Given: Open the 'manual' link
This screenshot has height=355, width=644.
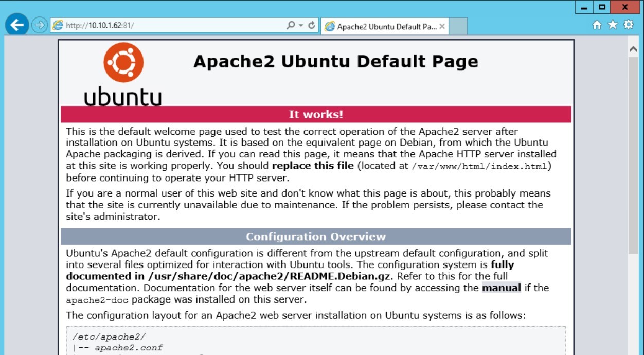Looking at the screenshot, I should pos(502,288).
